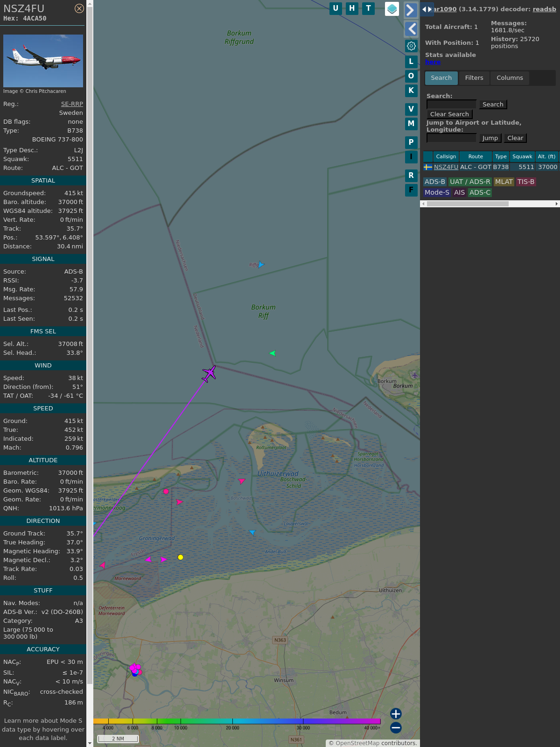Switch to the Filters tab
This screenshot has width=560, height=747.
pyautogui.click(x=474, y=78)
